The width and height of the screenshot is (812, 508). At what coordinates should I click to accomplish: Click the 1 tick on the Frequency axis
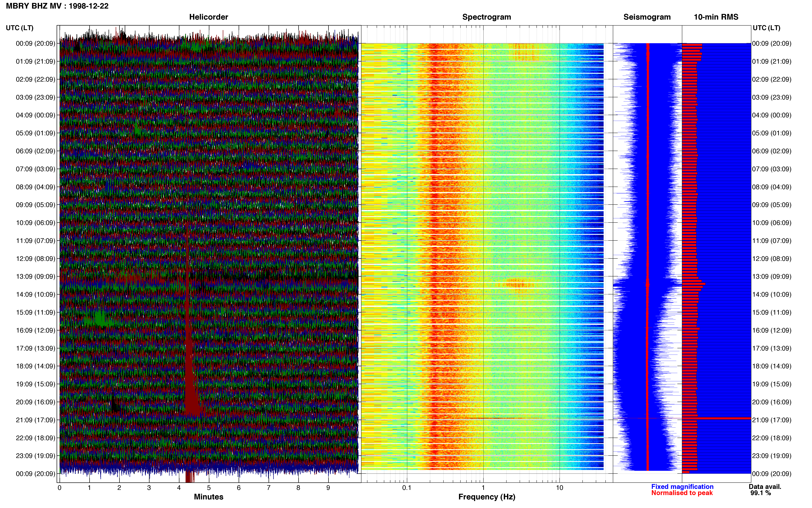point(483,488)
